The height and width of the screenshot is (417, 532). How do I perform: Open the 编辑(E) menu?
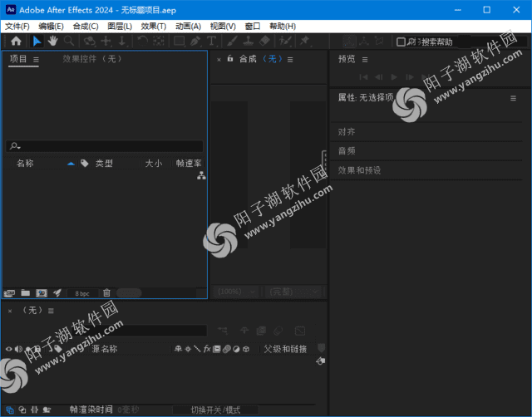point(51,27)
